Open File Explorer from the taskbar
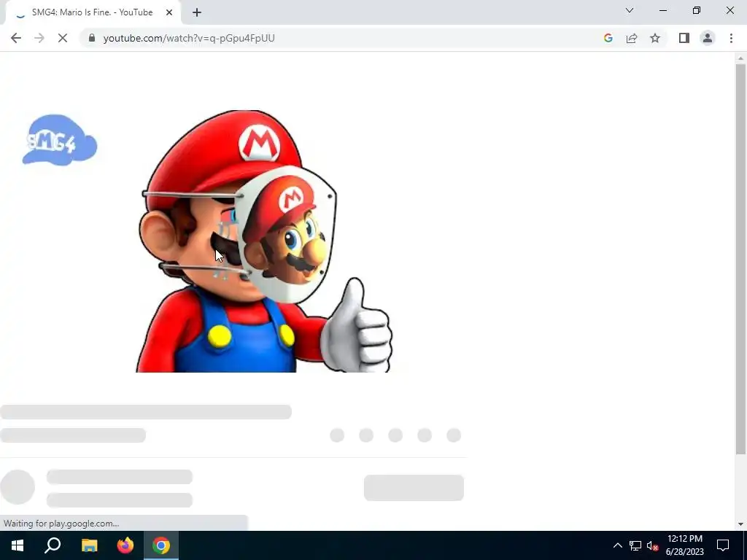Screen dimensions: 747x560 (89, 545)
